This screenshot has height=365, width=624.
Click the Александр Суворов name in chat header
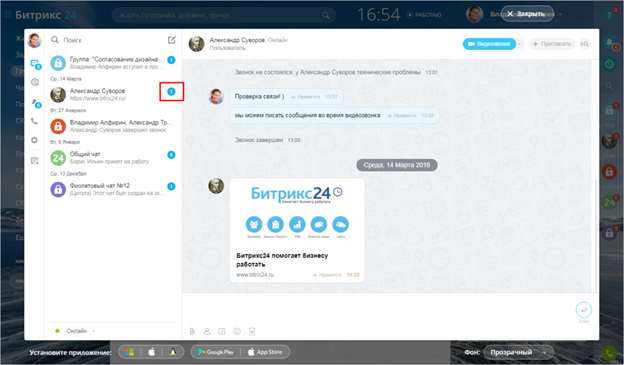[x=237, y=40]
